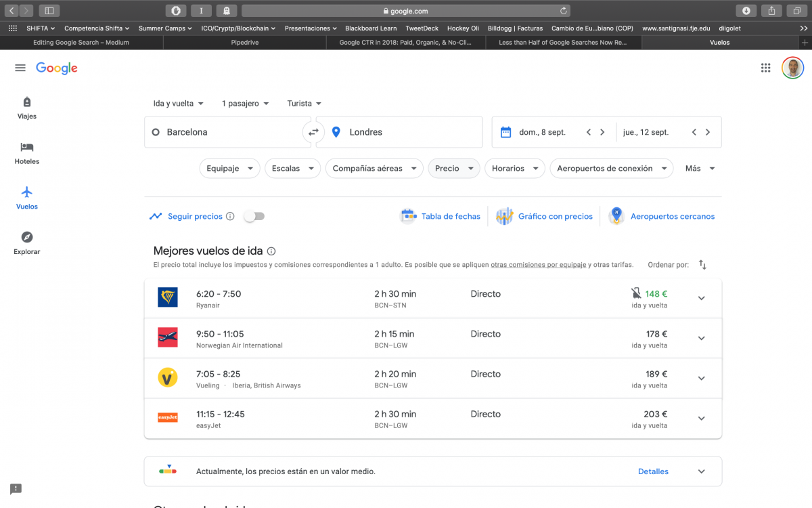
Task: Click the Vueling airline logo
Action: (168, 377)
